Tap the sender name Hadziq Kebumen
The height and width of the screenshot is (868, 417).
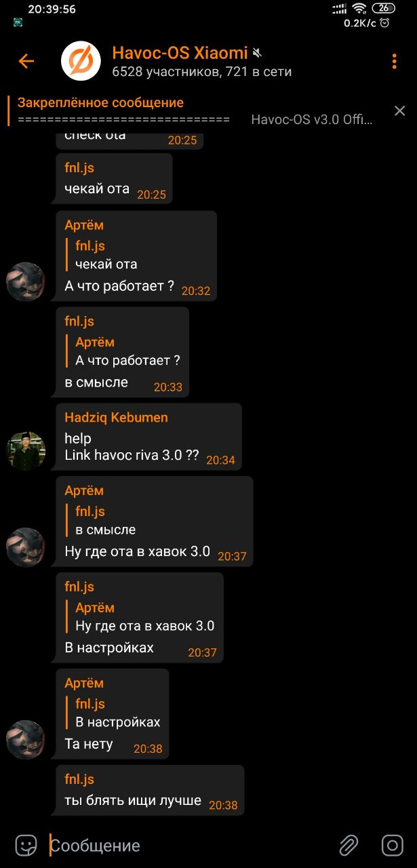click(x=116, y=418)
